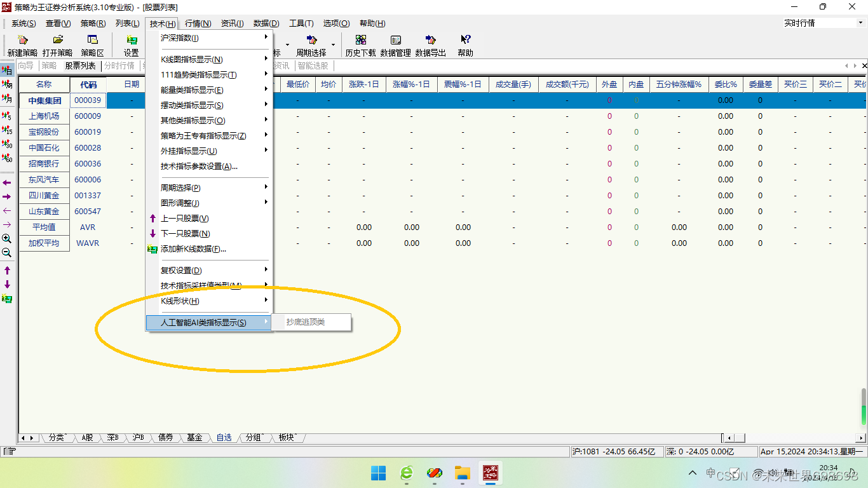Select the 5-minute period sidebar icon

(x=7, y=116)
